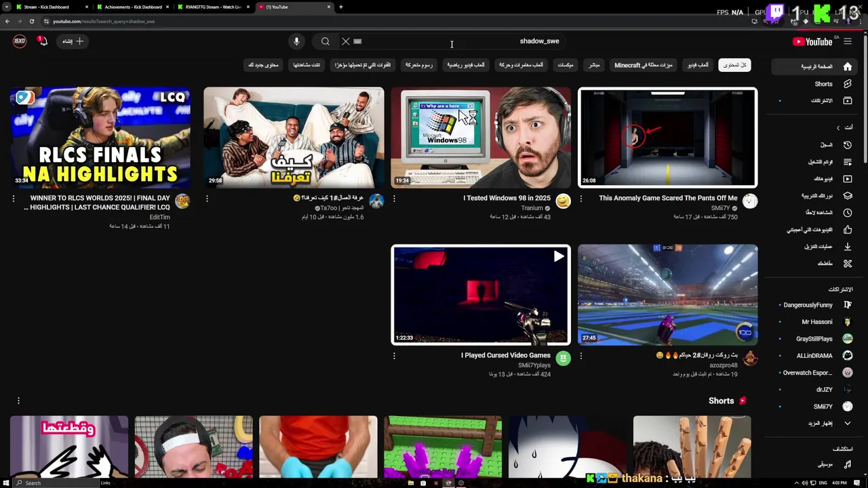Play Anomaly Game video thumbnail

668,137
